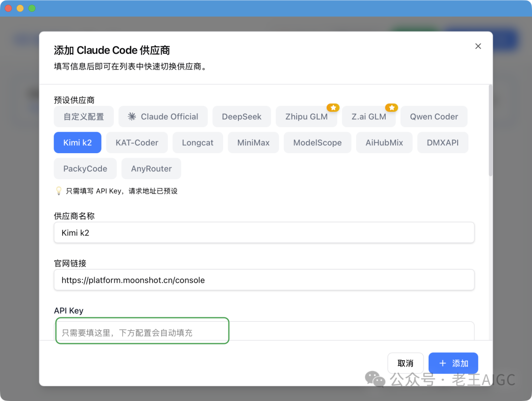Pick the DeepSeek preset

tap(241, 117)
